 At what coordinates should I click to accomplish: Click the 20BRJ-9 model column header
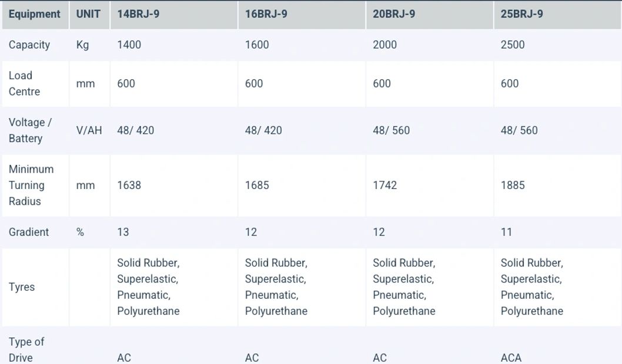click(394, 14)
